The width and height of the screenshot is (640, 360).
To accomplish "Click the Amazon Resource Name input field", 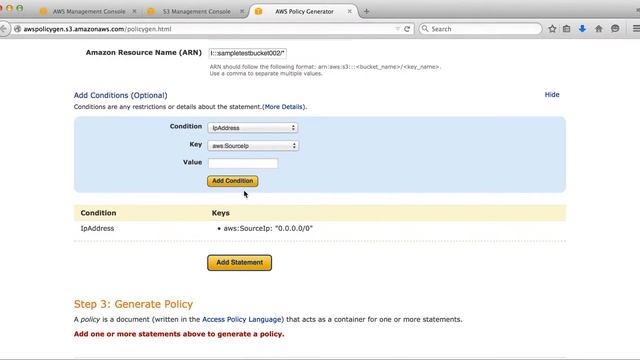I will (x=247, y=53).
